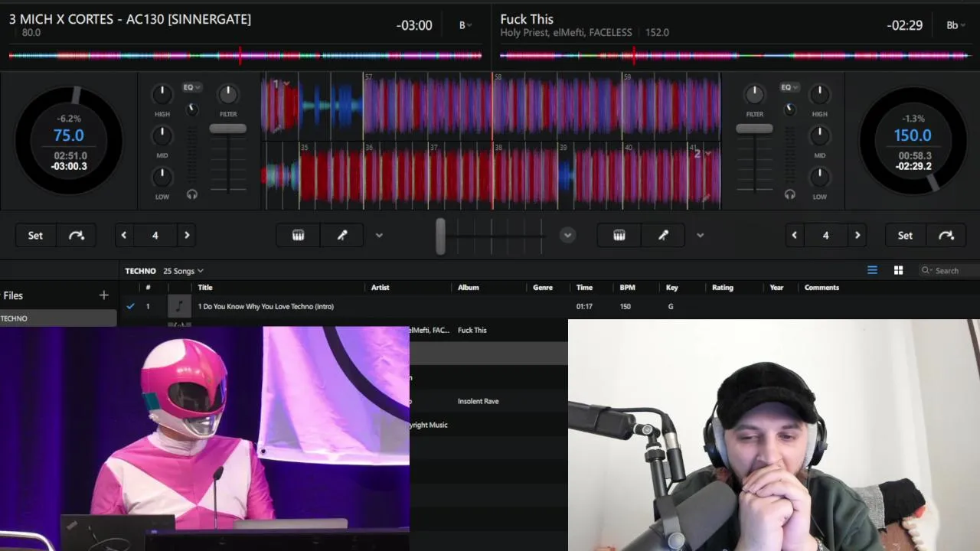The image size is (980, 551).
Task: Open the crossfader options round chevron button
Action: [567, 235]
